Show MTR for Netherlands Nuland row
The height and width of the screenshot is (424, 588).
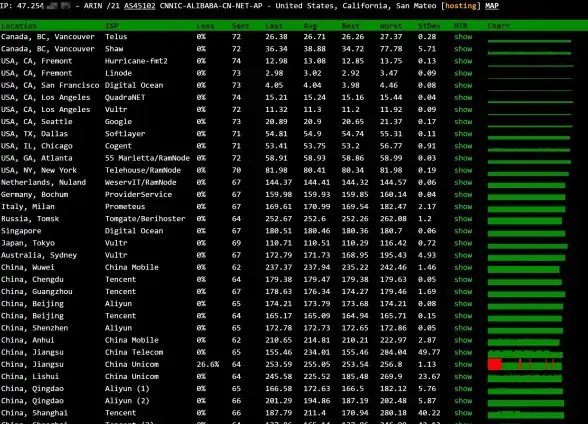[463, 182]
